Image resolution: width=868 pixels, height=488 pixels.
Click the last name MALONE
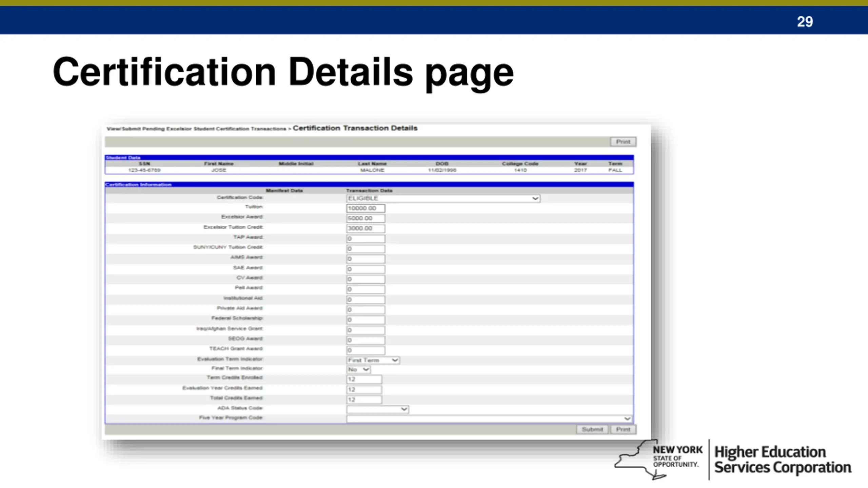point(372,170)
